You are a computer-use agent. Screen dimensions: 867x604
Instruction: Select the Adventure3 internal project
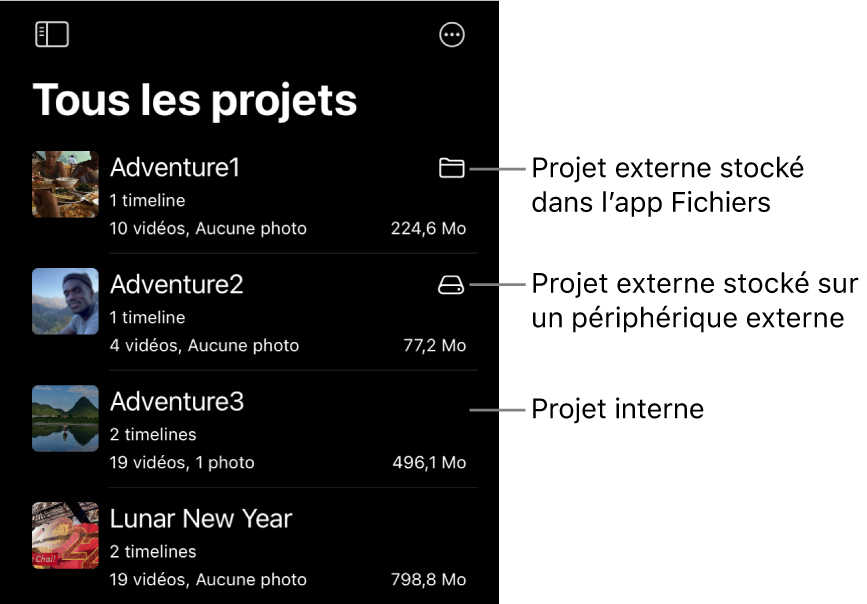click(177, 402)
